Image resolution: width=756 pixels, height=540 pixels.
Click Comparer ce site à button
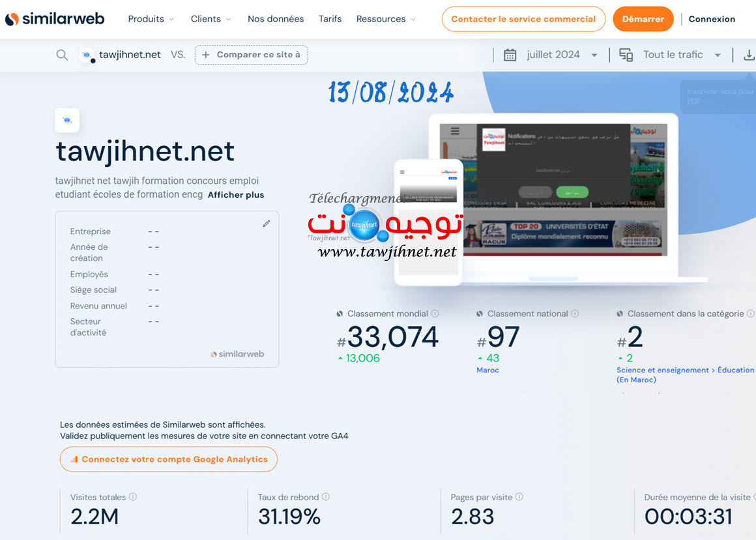tap(251, 55)
